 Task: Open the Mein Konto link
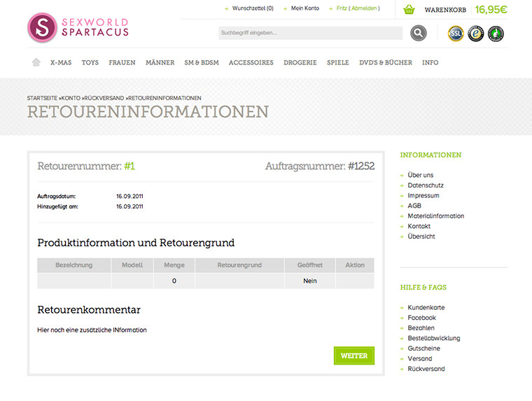pyautogui.click(x=305, y=8)
